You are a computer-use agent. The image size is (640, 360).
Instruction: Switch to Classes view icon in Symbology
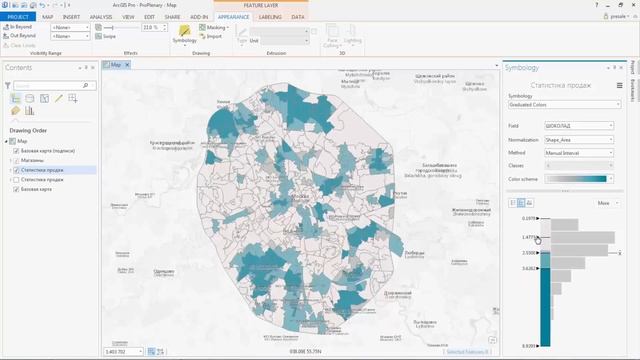tap(513, 203)
